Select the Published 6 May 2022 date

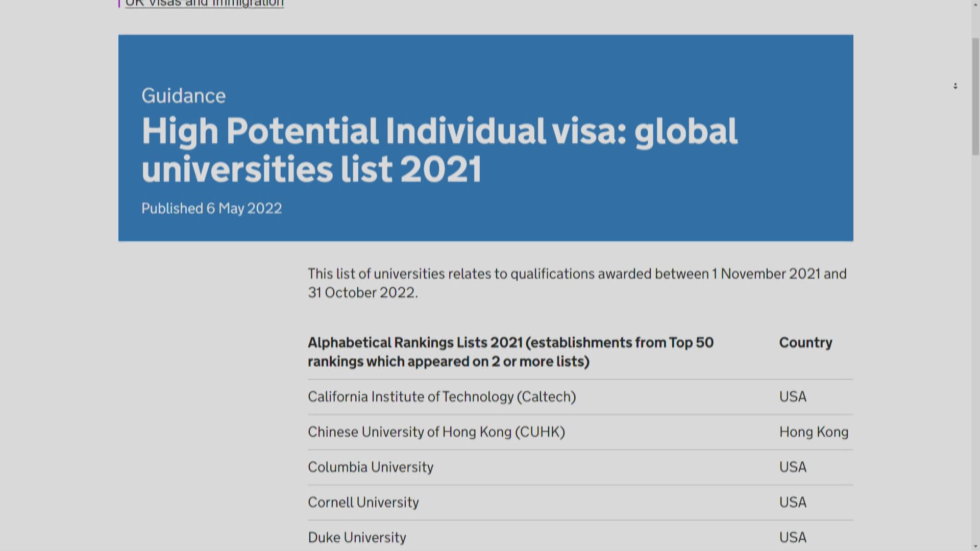coord(211,208)
